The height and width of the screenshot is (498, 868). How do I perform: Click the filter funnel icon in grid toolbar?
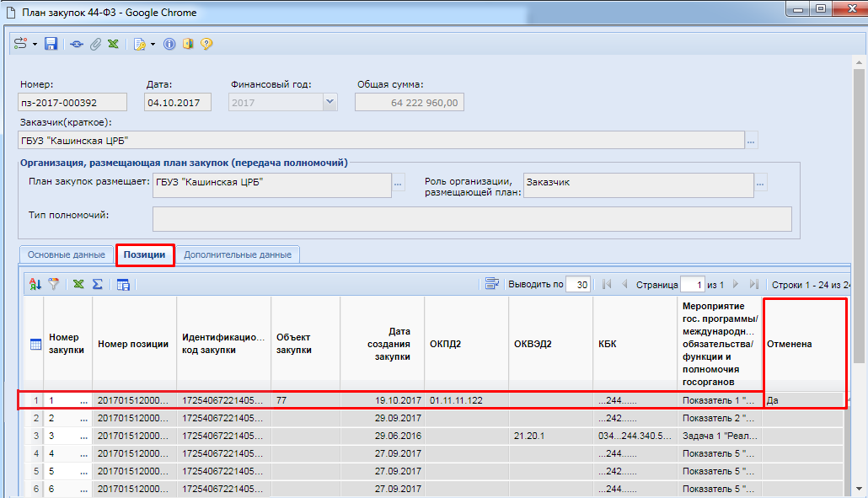click(53, 284)
